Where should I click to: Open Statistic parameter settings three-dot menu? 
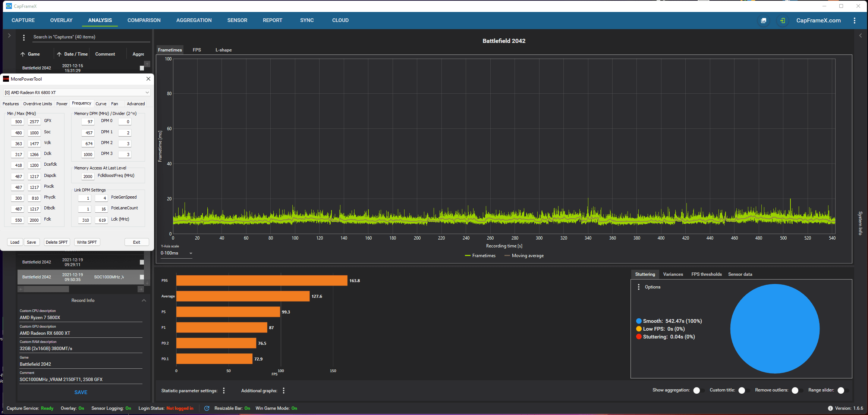pos(224,390)
